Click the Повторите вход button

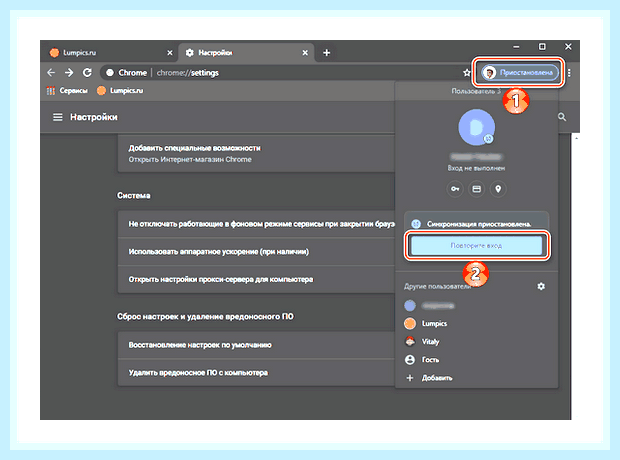point(476,246)
